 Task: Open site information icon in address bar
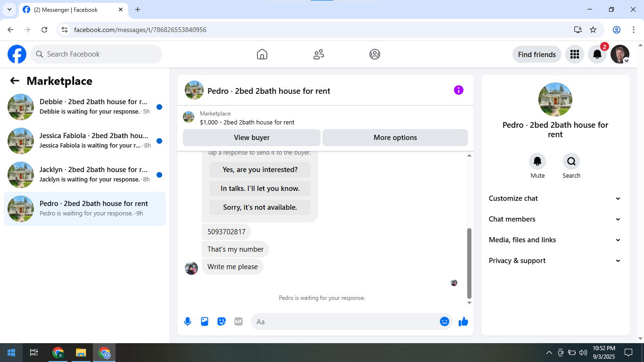click(x=65, y=30)
